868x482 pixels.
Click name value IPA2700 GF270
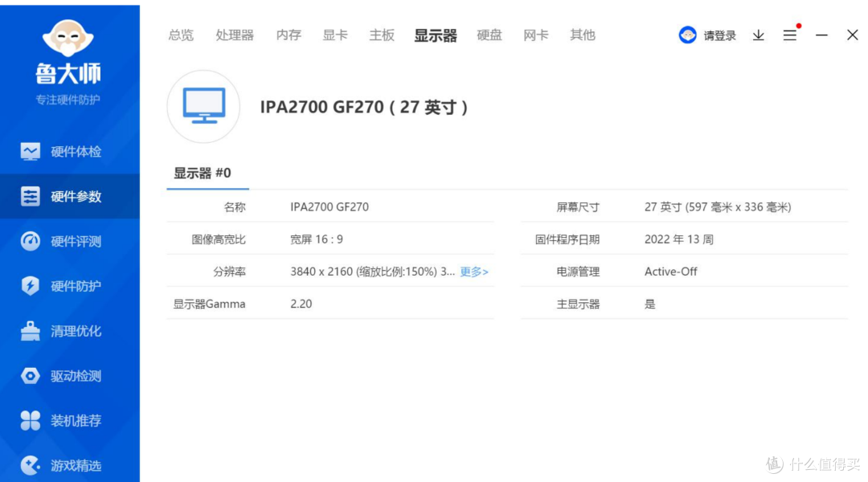tap(330, 207)
